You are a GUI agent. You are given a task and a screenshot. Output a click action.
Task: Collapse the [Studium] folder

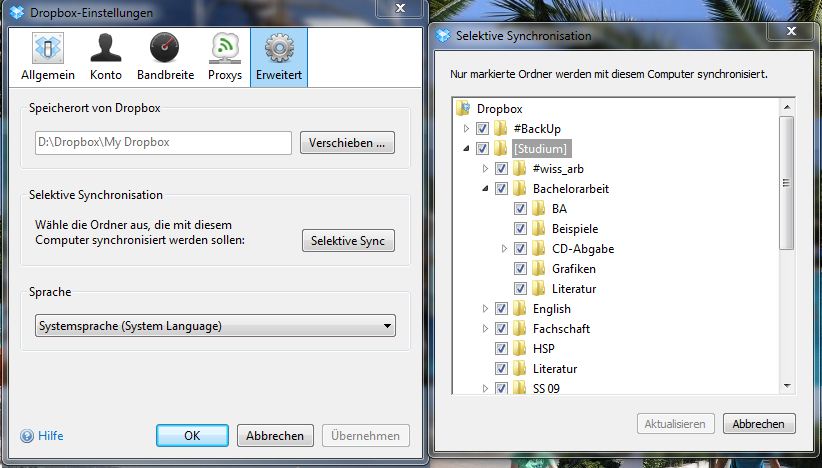466,149
